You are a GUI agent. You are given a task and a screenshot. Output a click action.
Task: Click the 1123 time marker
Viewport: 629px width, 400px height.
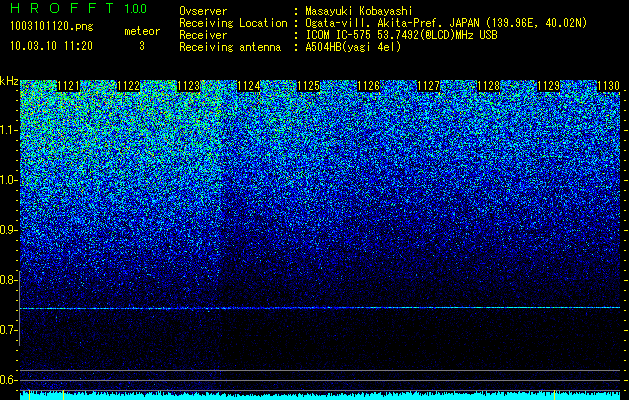tap(188, 86)
